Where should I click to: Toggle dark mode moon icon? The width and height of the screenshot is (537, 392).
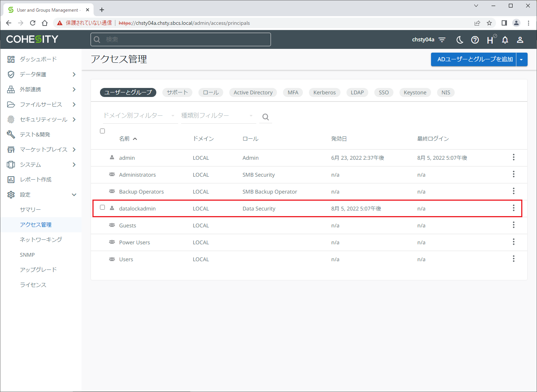click(460, 40)
